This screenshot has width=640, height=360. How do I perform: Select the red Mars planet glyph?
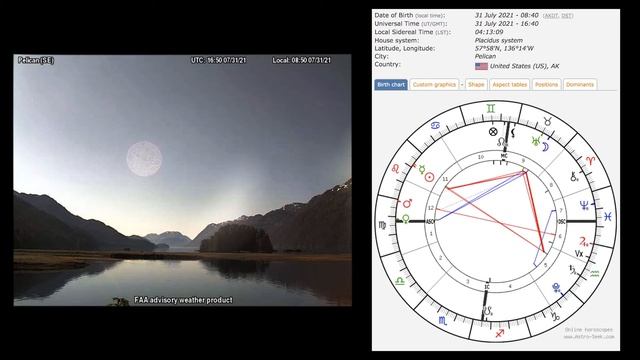[407, 203]
